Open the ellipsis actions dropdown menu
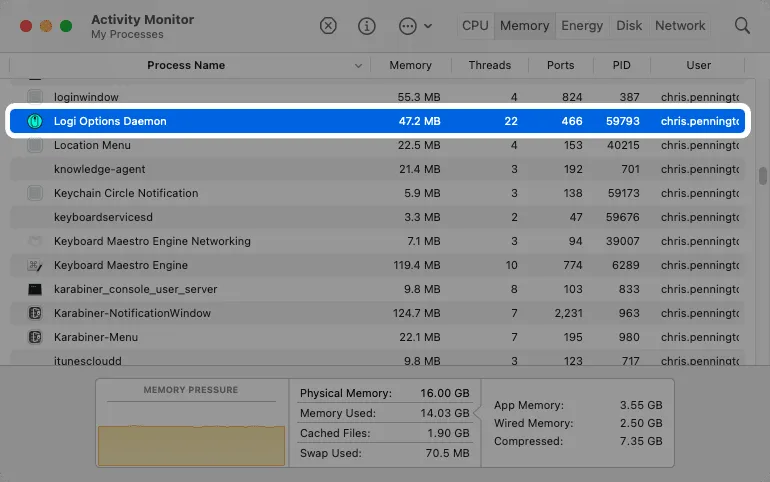 click(414, 26)
